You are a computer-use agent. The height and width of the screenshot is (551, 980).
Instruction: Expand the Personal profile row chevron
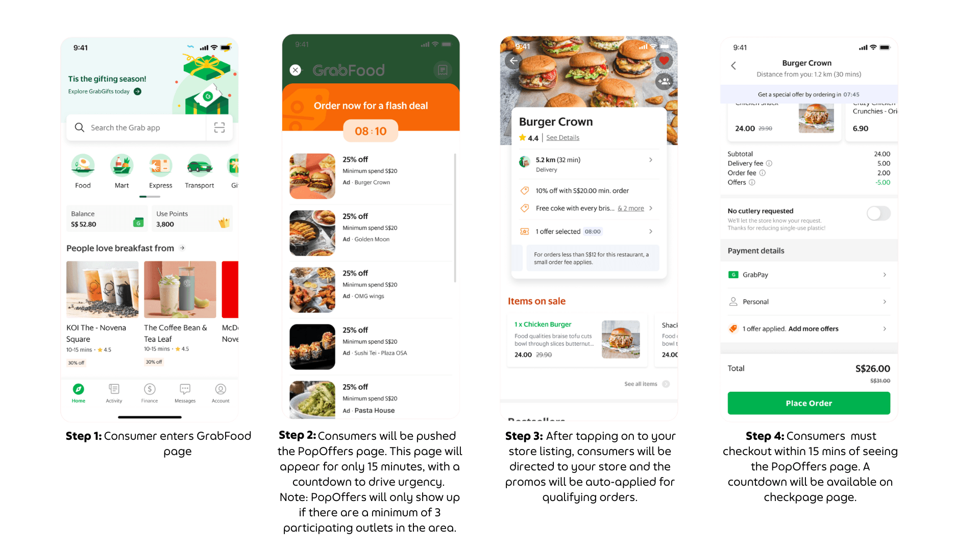pos(885,302)
